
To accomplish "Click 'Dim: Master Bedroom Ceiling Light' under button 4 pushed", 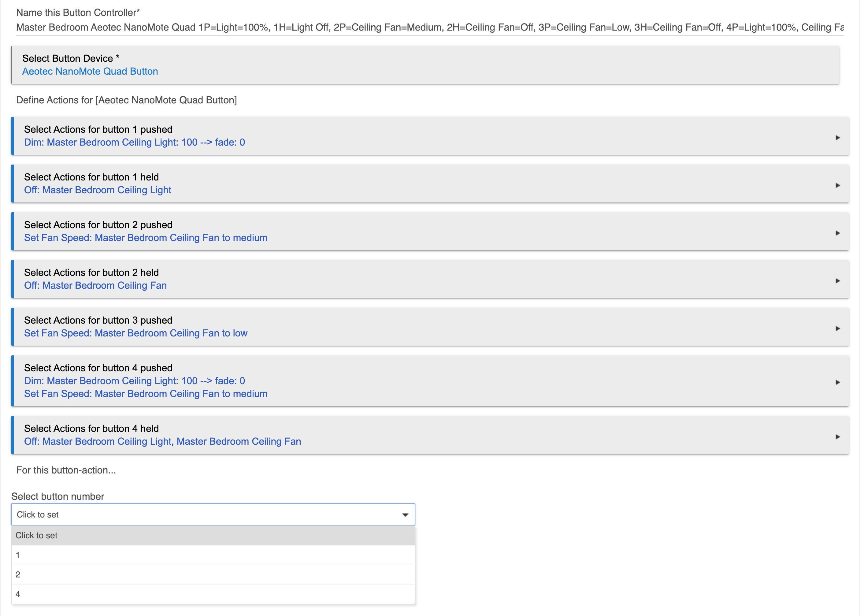I will (135, 381).
